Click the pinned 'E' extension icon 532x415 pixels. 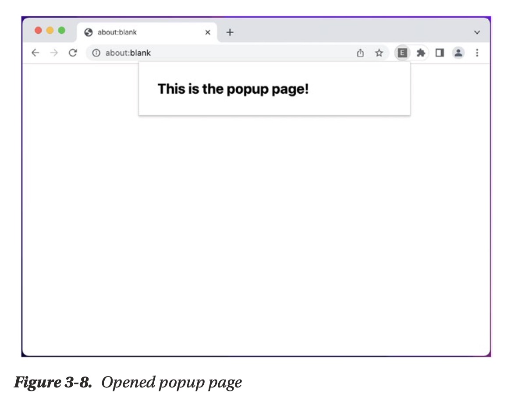402,53
